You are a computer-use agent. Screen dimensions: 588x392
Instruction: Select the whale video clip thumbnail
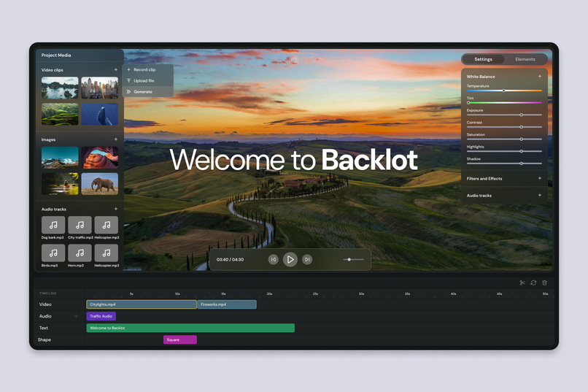[x=100, y=114]
